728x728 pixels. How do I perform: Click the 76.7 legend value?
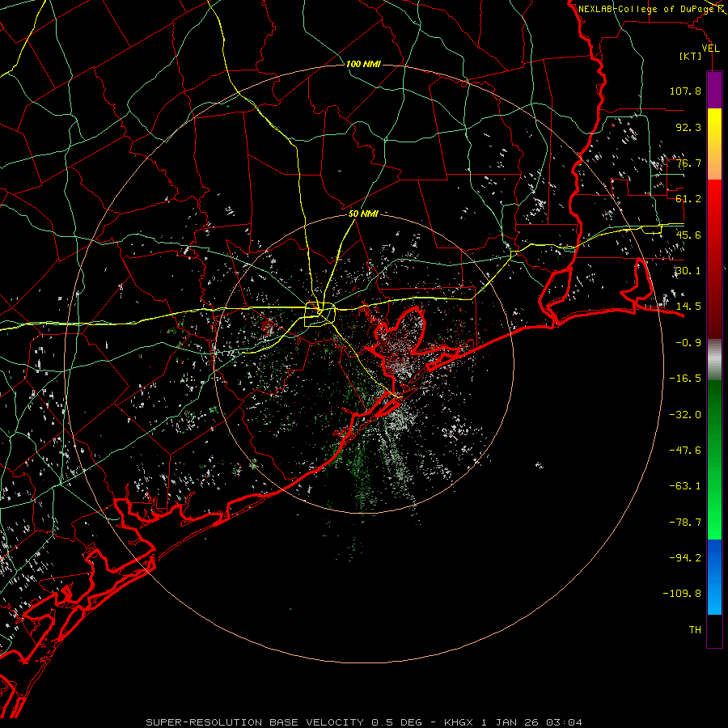(688, 163)
